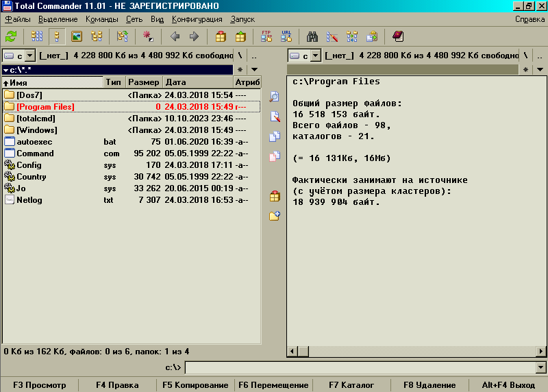
Task: Open the Файлы menu
Action: tap(18, 19)
